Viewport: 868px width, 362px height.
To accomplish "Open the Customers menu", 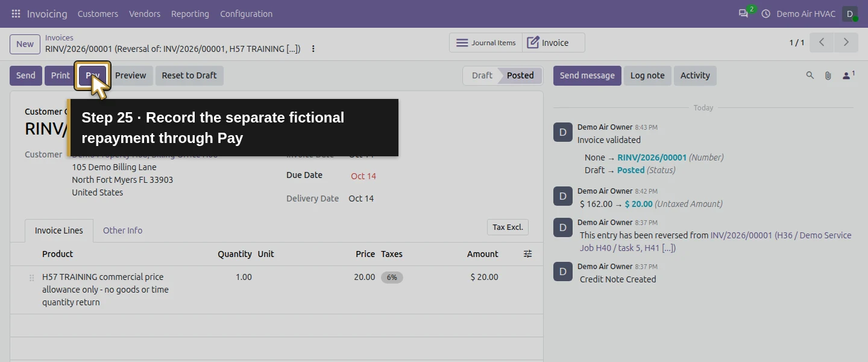I will (x=98, y=13).
